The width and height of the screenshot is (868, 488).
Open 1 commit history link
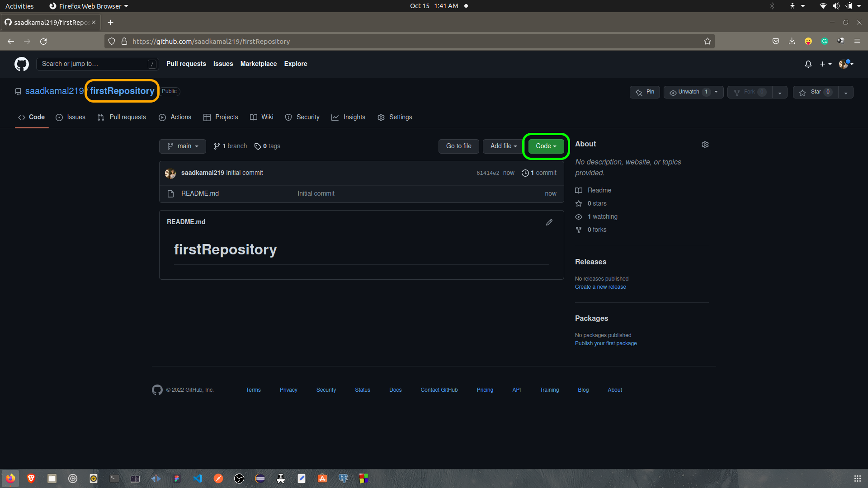pyautogui.click(x=539, y=173)
